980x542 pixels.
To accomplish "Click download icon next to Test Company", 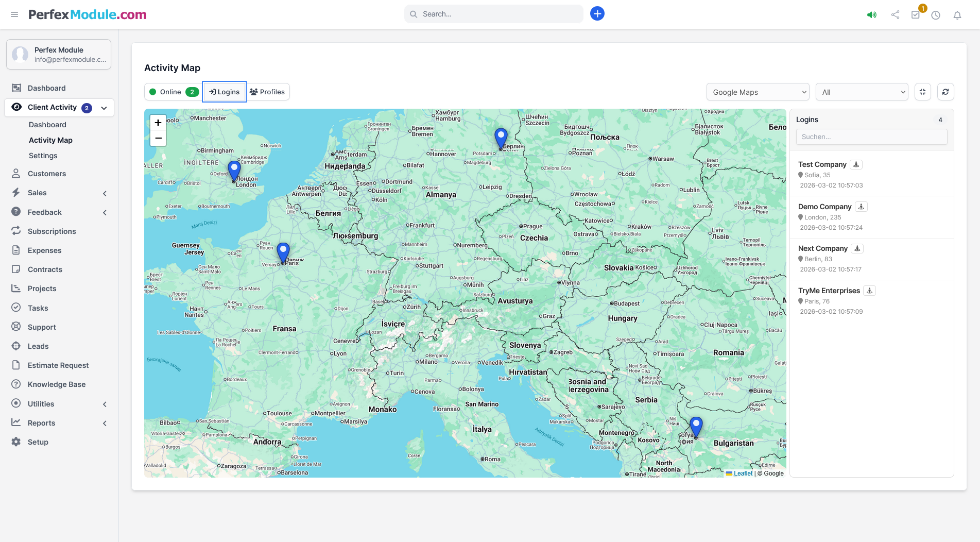I will pos(856,164).
